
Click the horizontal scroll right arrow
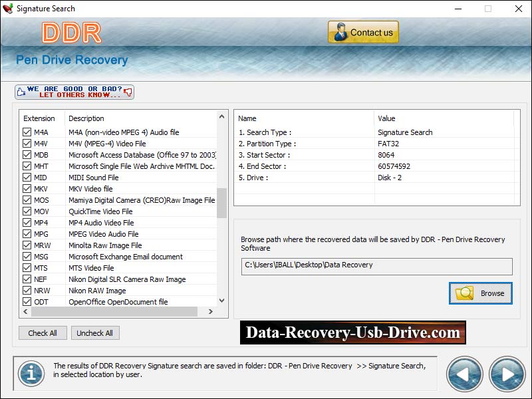click(x=211, y=311)
